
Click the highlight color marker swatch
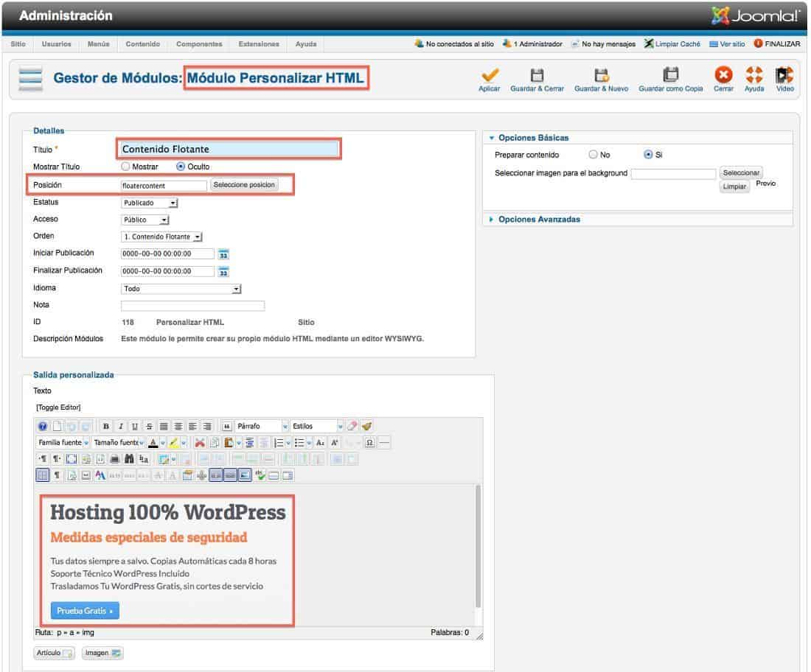(174, 443)
